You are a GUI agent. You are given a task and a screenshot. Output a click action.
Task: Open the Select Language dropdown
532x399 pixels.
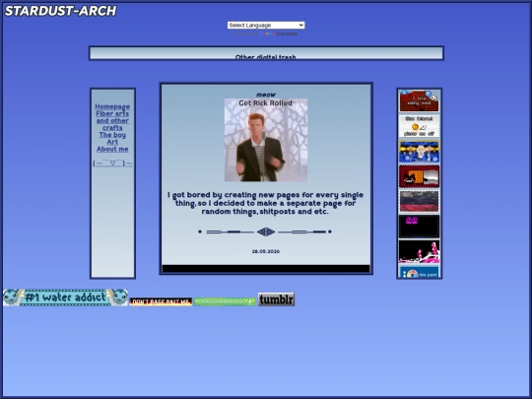coord(266,25)
